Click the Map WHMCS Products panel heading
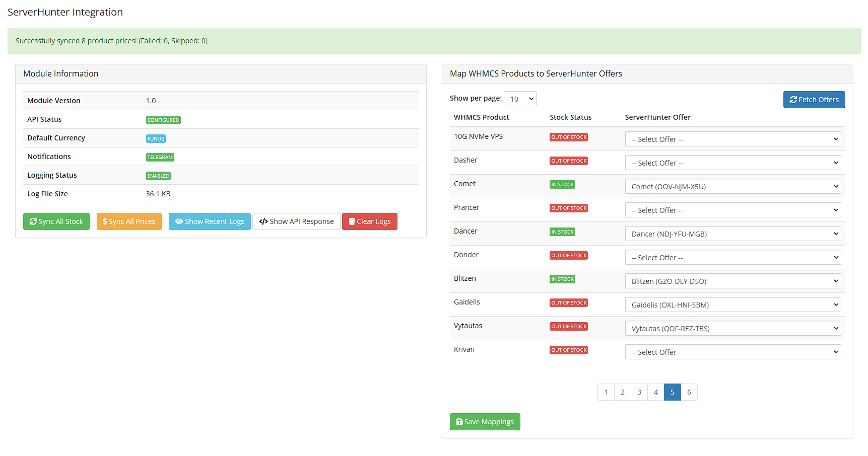This screenshot has height=456, width=868. [536, 73]
